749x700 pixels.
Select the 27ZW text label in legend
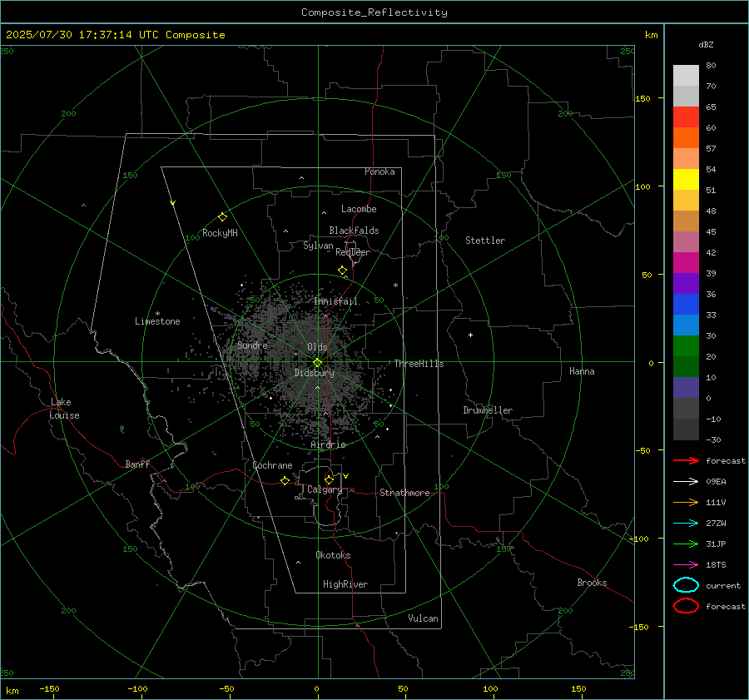pos(716,524)
